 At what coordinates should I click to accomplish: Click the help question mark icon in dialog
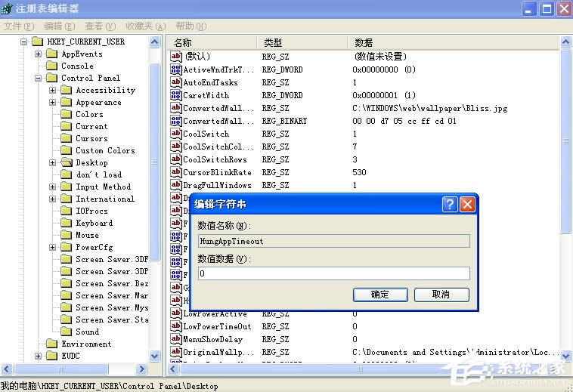(450, 204)
